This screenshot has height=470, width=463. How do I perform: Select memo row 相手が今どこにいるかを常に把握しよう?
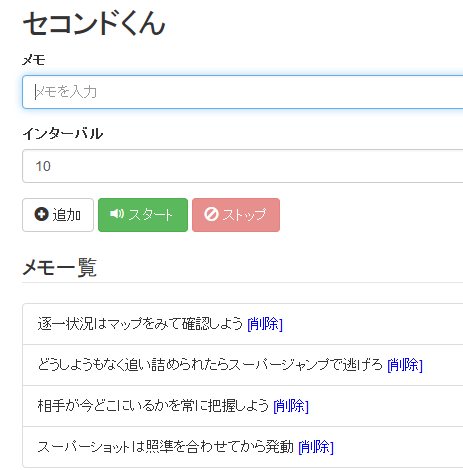tap(243, 406)
